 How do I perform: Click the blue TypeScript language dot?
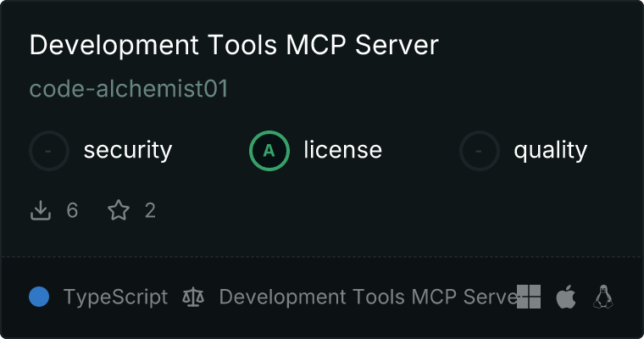click(x=39, y=297)
